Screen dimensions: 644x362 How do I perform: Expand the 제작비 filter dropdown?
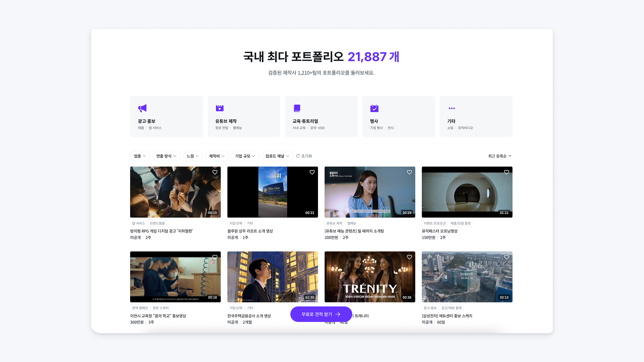217,156
